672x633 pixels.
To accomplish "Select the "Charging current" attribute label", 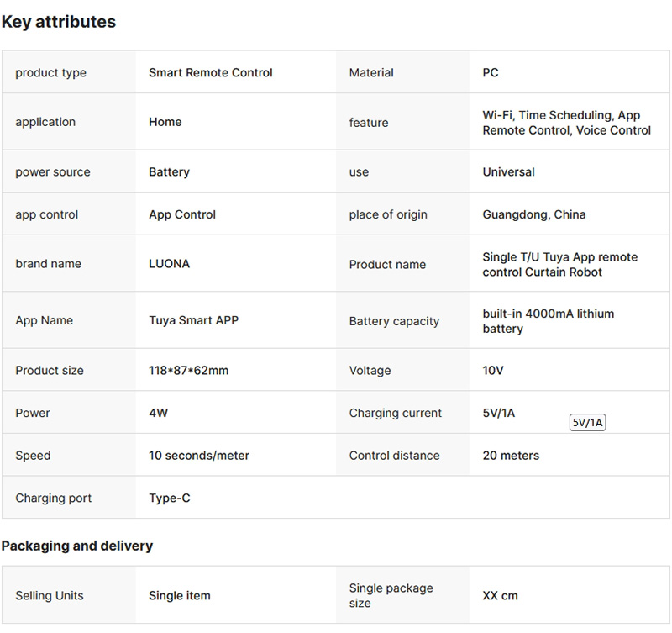I will [396, 414].
